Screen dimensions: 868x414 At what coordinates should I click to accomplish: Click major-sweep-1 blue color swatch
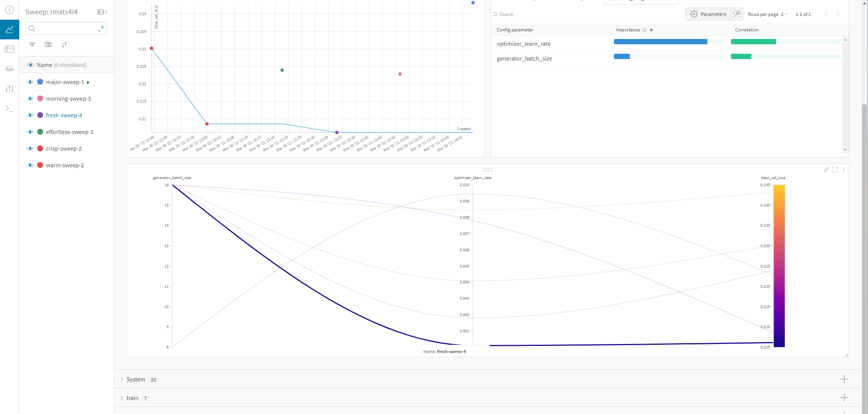coord(40,82)
